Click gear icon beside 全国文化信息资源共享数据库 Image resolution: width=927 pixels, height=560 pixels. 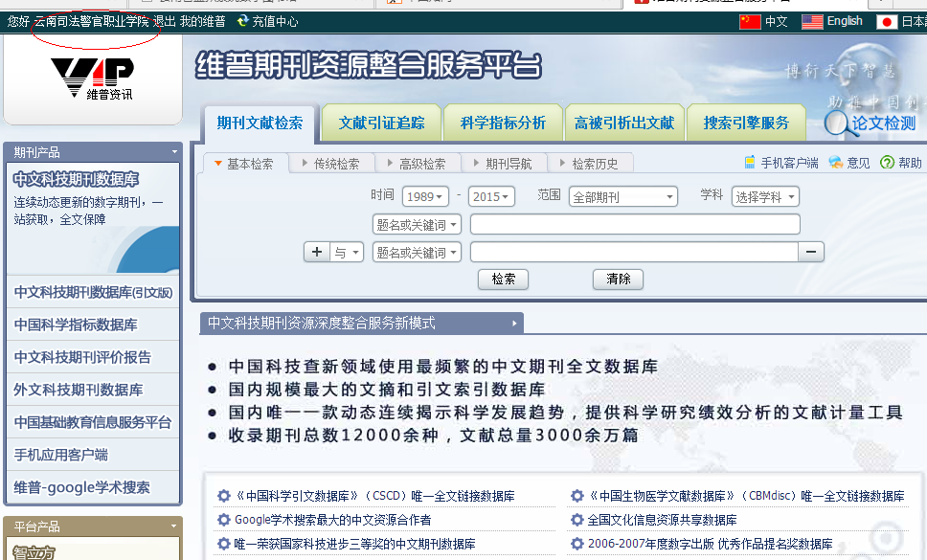577,520
